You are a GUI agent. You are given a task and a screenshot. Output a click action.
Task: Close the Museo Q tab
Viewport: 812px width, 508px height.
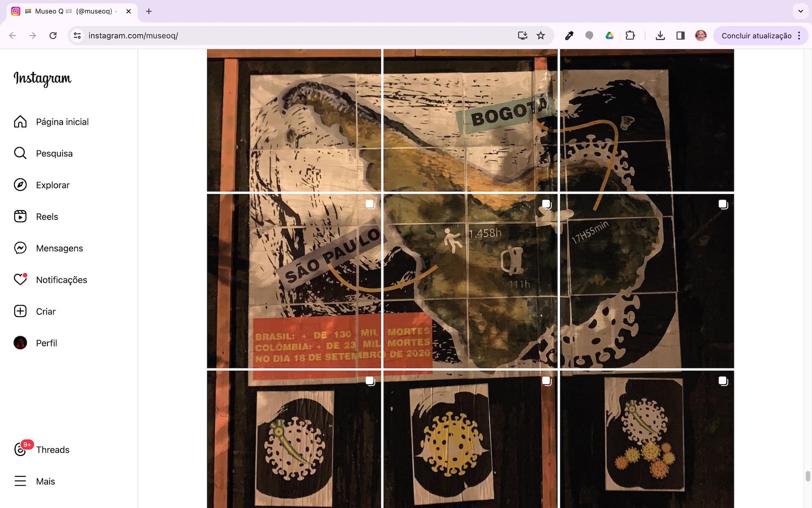[x=129, y=11]
